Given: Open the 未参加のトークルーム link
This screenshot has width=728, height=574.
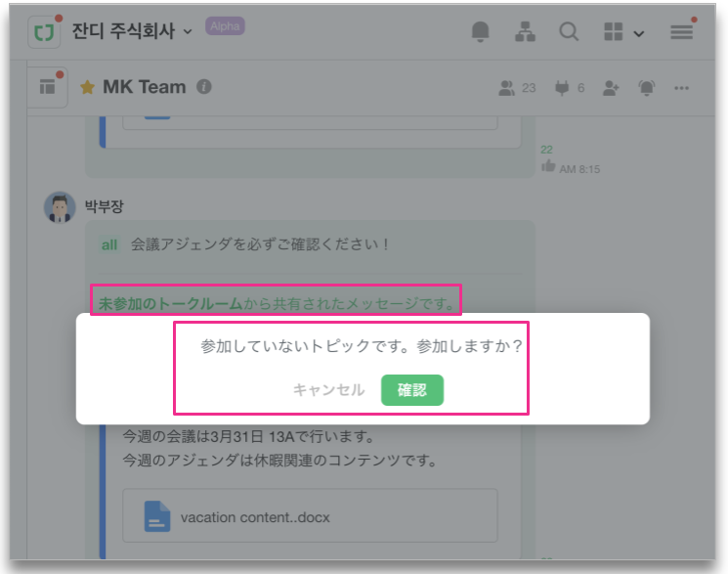Looking at the screenshot, I should (x=170, y=303).
